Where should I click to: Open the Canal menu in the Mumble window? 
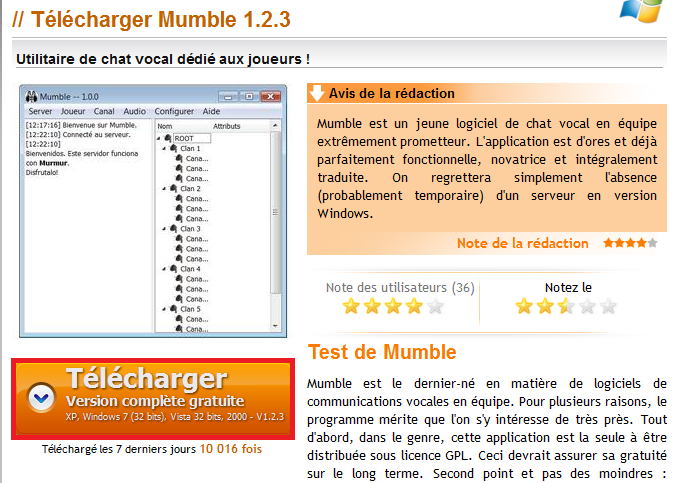coord(104,111)
